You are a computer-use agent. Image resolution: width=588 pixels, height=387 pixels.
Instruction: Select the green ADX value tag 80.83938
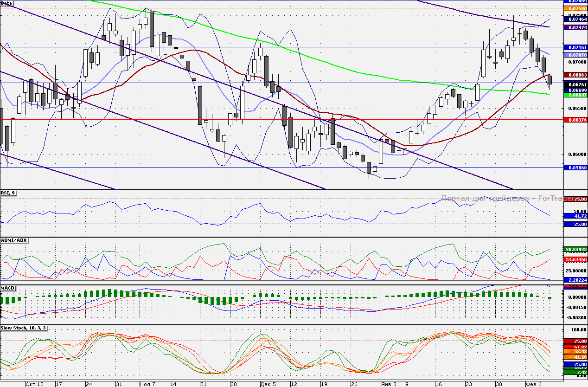[575, 249]
